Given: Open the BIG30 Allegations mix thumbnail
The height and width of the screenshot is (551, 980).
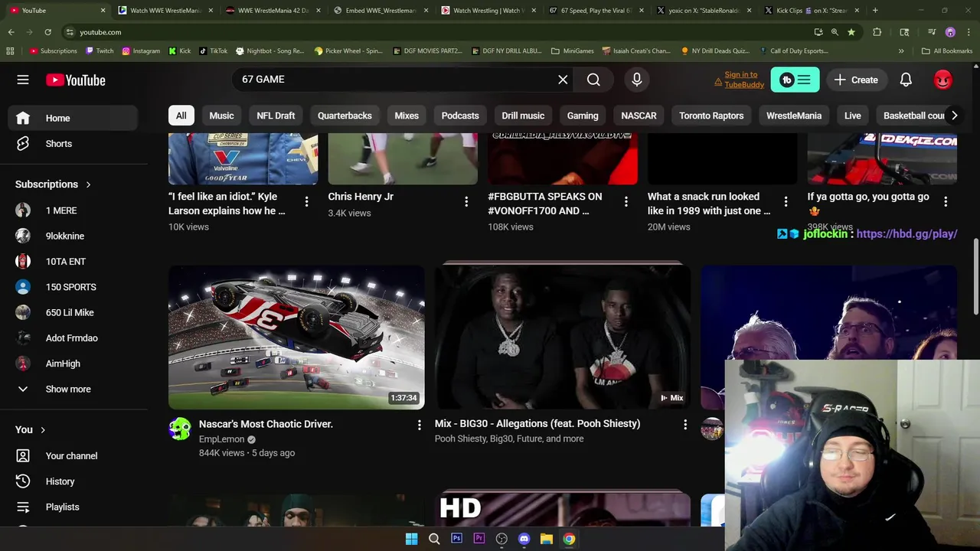Looking at the screenshot, I should [563, 337].
